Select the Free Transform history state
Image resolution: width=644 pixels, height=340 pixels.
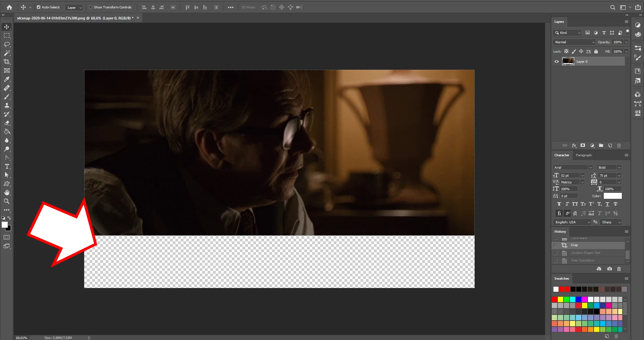tap(588, 261)
